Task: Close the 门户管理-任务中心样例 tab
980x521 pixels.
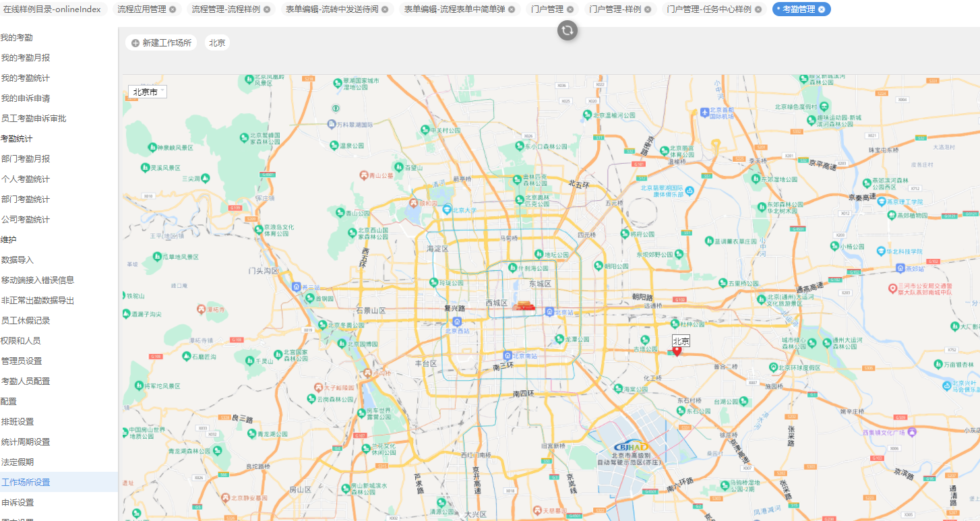Action: 758,9
